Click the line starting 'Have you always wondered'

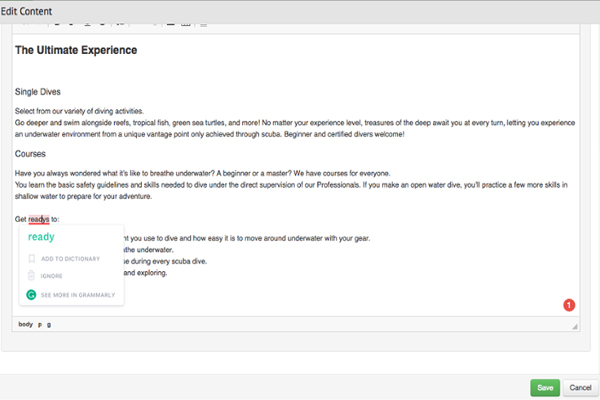202,173
